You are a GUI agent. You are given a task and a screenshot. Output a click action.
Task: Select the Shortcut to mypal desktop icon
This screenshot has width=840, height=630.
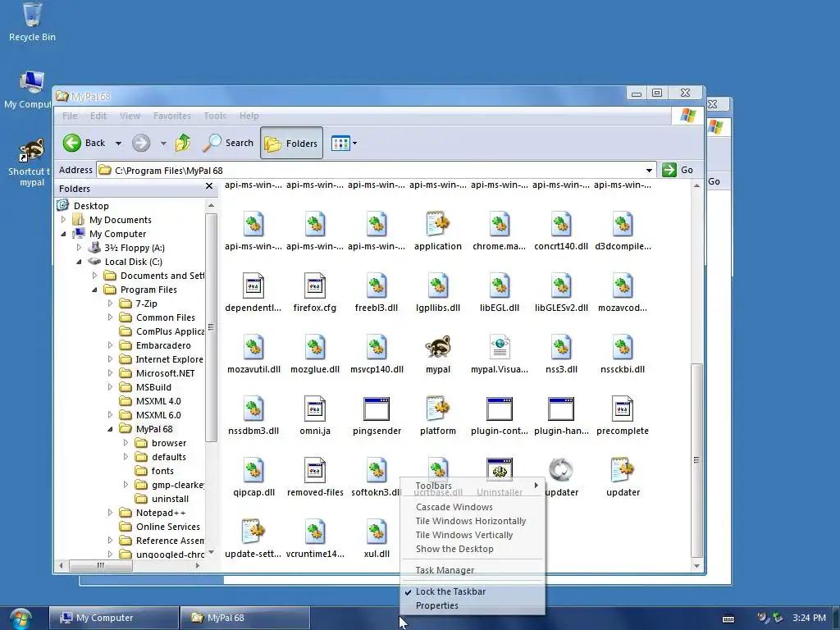click(31, 163)
